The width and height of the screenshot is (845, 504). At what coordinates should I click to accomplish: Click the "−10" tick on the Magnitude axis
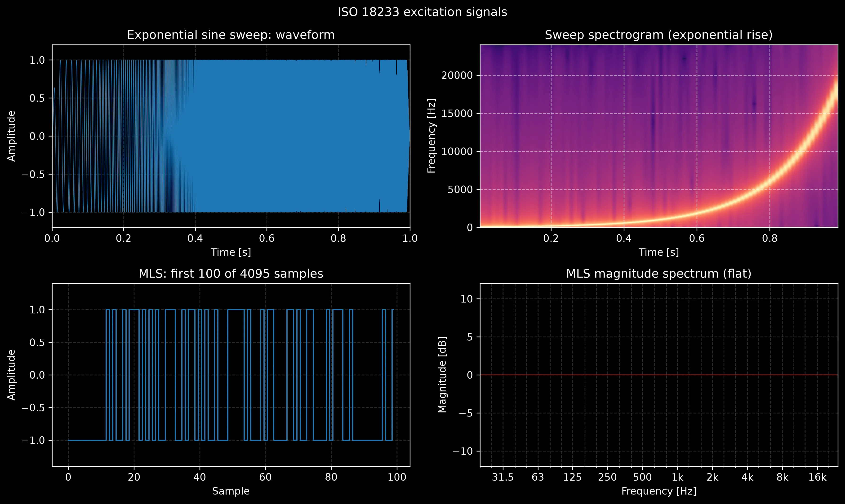[x=463, y=451]
